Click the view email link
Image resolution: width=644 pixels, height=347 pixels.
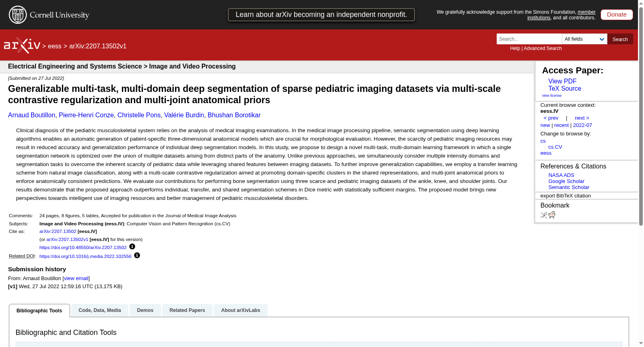tap(76, 278)
